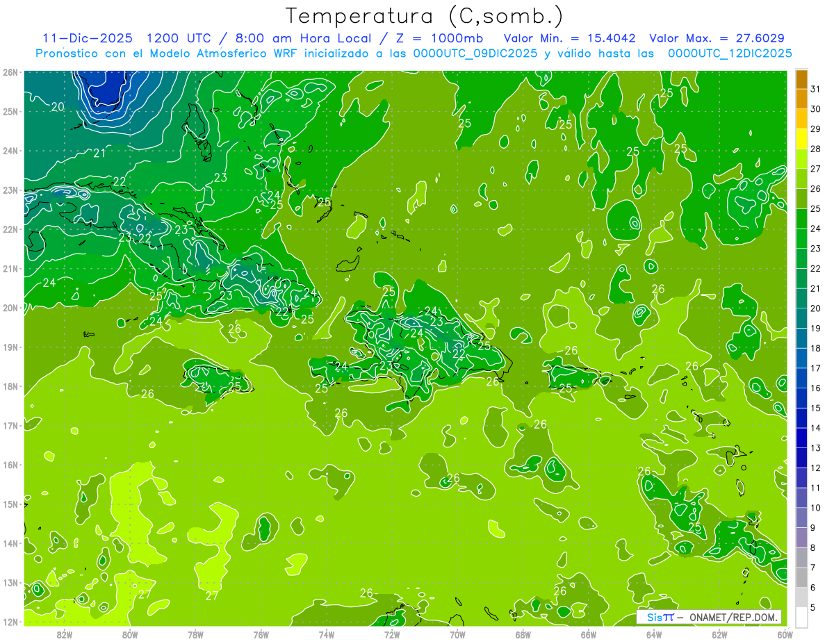834x644 pixels.
Task: Click the 26N latitude label
Action: click(x=10, y=72)
